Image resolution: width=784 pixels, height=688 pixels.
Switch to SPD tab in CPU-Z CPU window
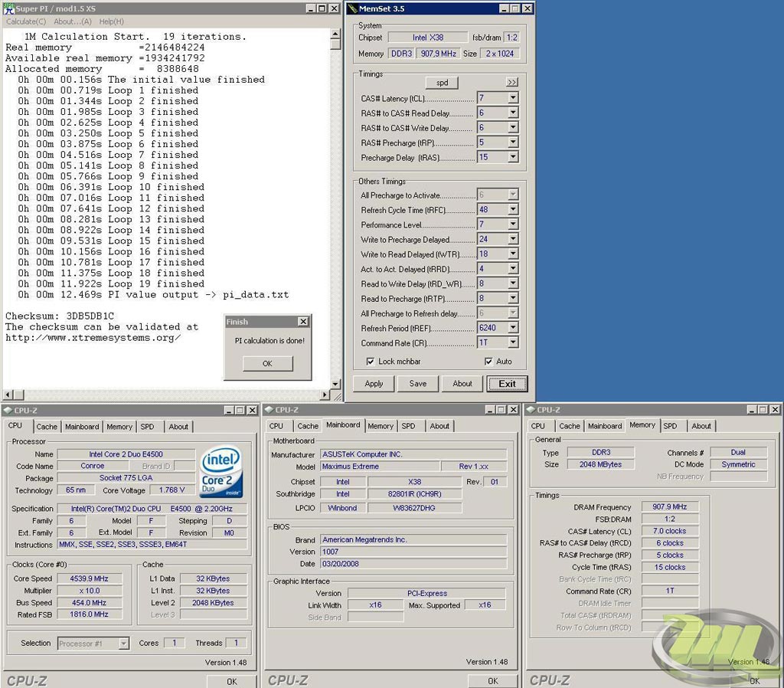coord(147,427)
